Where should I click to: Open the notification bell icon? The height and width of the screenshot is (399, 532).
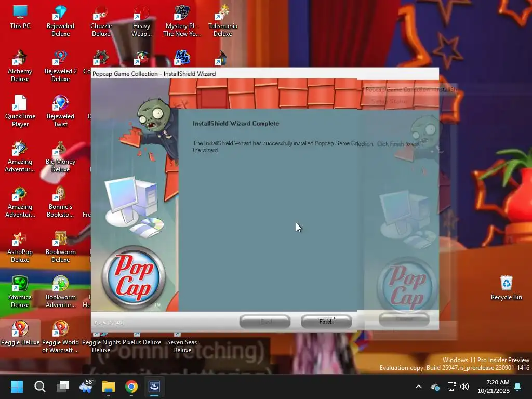coord(518,387)
